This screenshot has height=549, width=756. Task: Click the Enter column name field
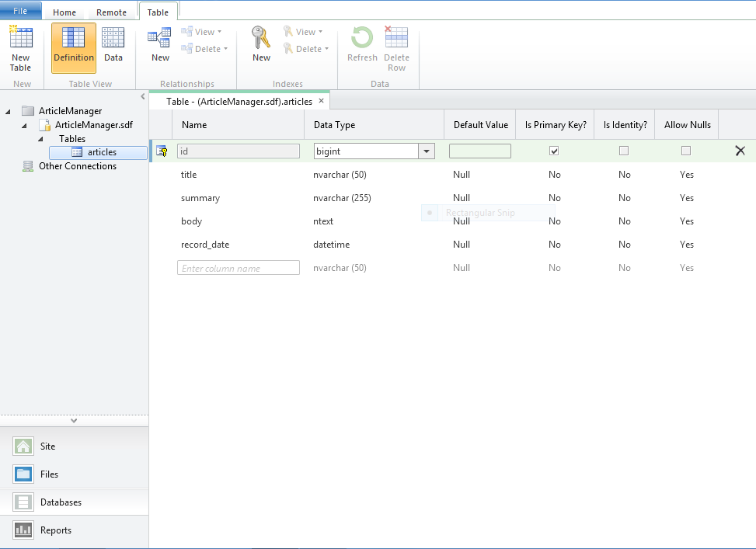[x=238, y=268]
